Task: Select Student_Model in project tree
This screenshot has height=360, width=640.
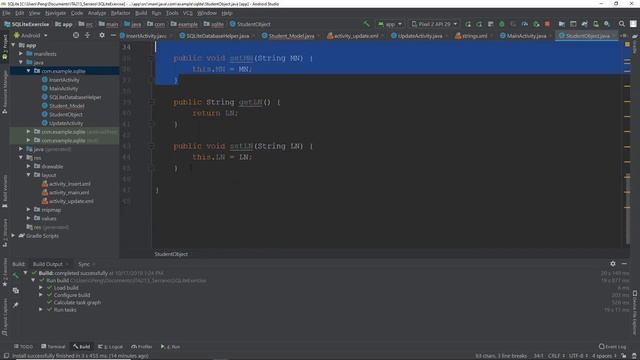Action: (x=67, y=106)
